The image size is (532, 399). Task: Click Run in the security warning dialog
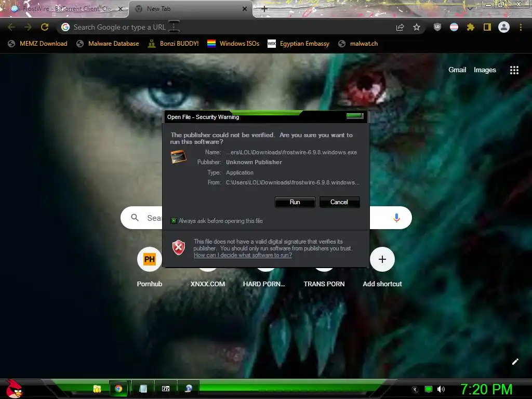click(x=295, y=202)
